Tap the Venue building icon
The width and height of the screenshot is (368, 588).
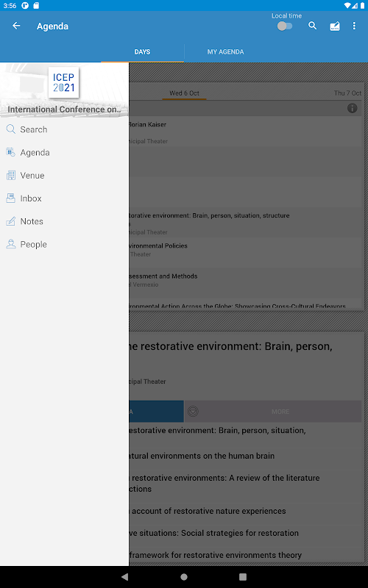click(11, 175)
